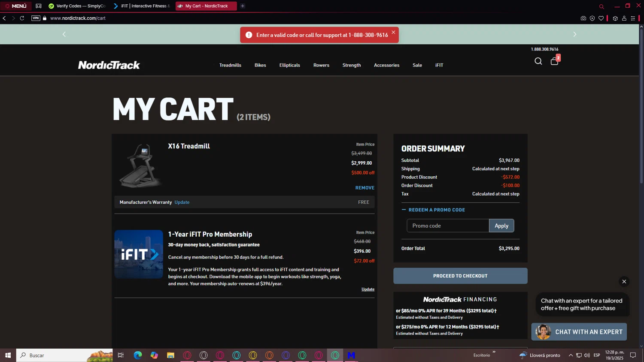Screen dimensions: 644x362
Task: Open the Treadmills navigation menu
Action: click(230, 65)
